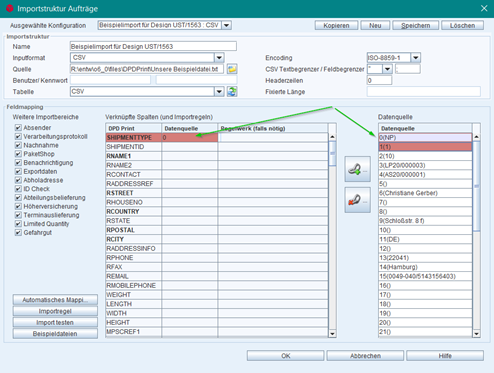This screenshot has height=373, width=494.
Task: Toggle the Absender checkbox
Action: 18,128
